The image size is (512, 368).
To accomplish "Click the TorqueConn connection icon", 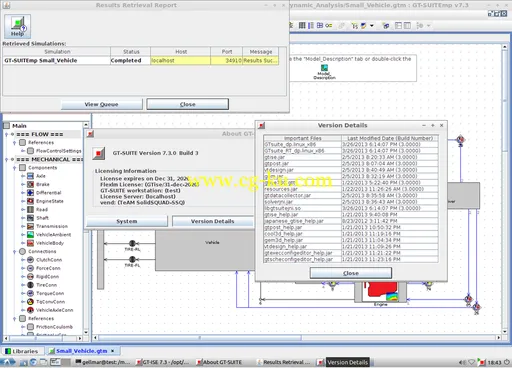I will (30, 293).
